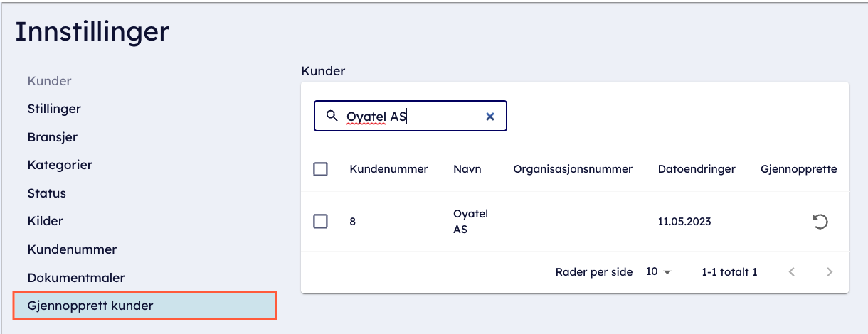Open Kundenummer settings in sidebar
The width and height of the screenshot is (868, 334).
(x=72, y=249)
